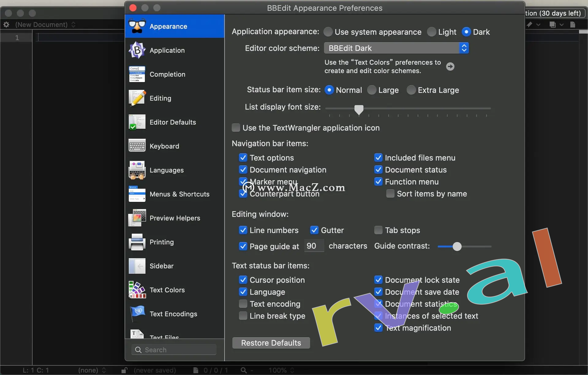
Task: Open Menus & Shortcuts icon
Action: point(137,194)
